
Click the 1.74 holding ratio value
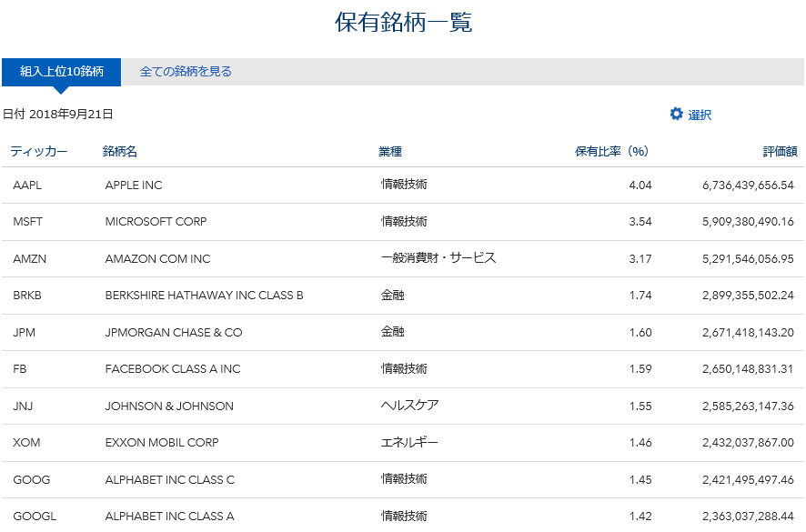coord(640,295)
